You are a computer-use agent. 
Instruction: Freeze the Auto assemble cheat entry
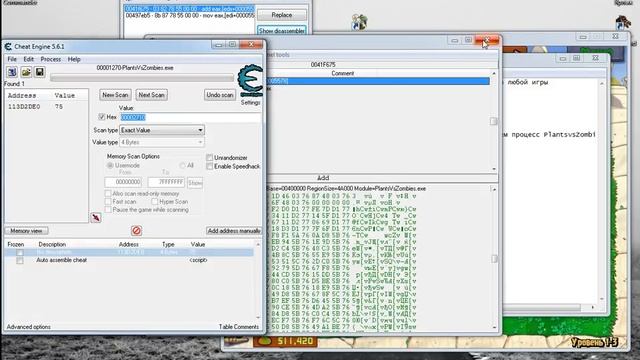coord(20,260)
